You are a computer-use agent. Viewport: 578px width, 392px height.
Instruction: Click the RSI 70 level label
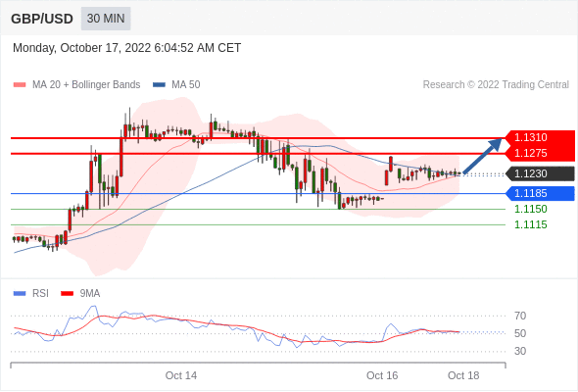pos(520,316)
